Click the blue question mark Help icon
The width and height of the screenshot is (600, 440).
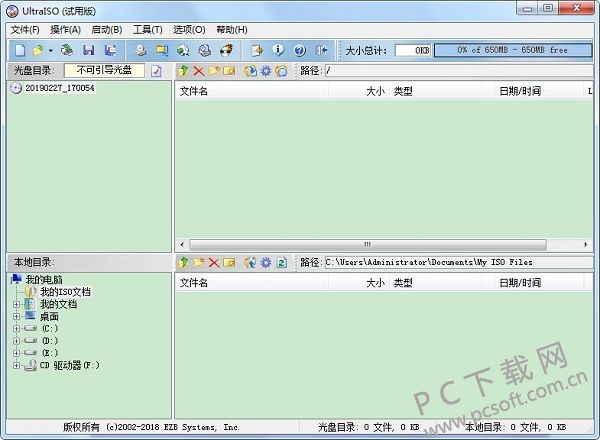tap(300, 50)
